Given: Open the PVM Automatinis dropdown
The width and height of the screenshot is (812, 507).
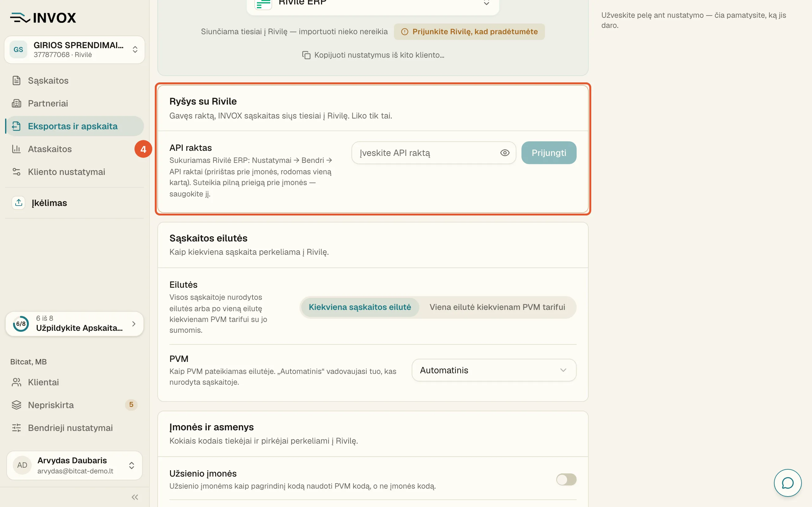Looking at the screenshot, I should (494, 370).
